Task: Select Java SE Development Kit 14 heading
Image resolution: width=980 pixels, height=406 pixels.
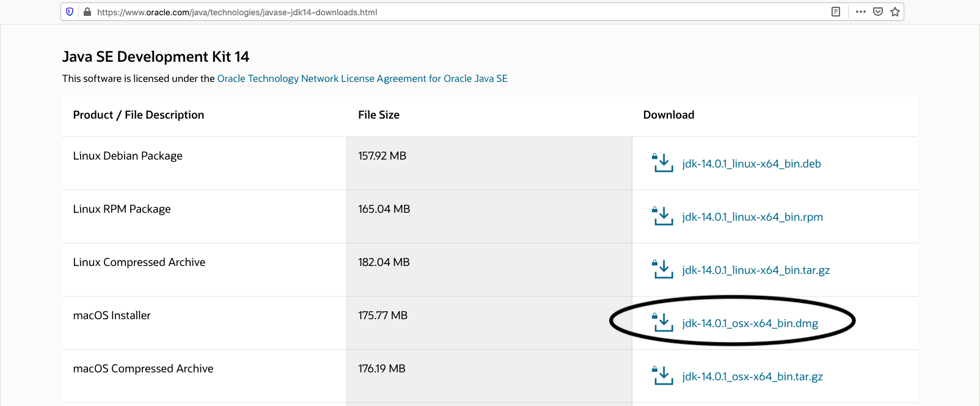Action: click(156, 57)
